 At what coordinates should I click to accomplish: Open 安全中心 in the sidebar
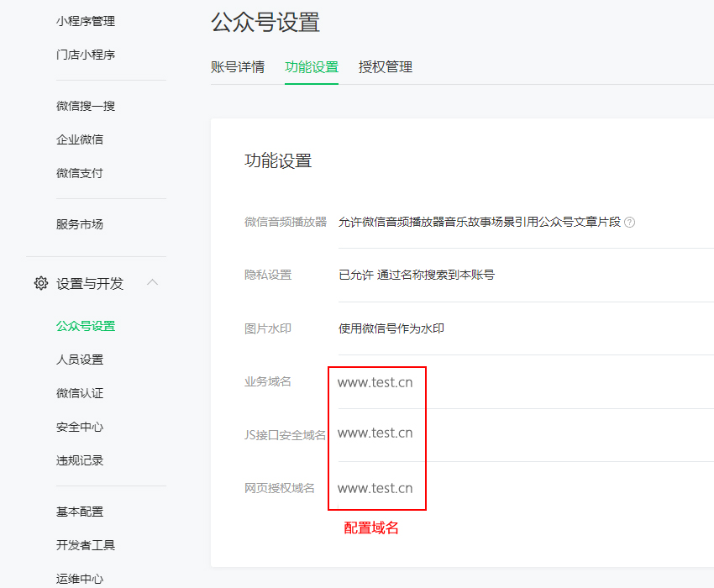tap(80, 427)
